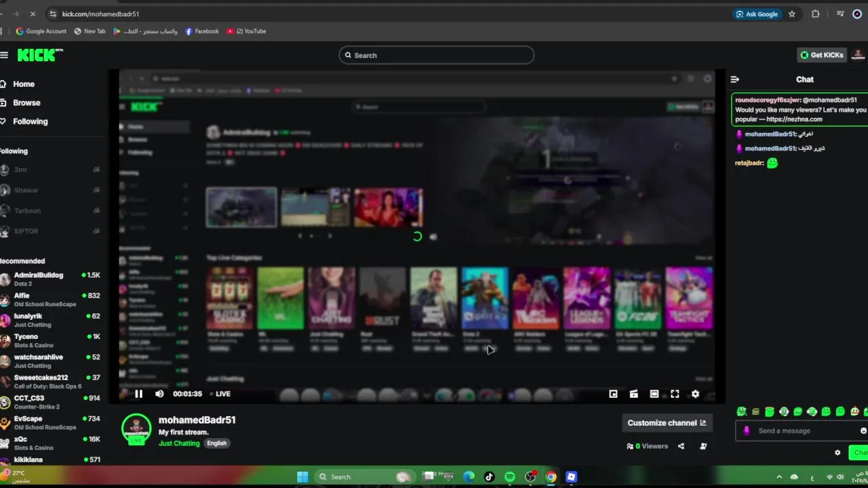This screenshot has width=868, height=488.
Task: Click the green KICK logo
Action: [38, 55]
